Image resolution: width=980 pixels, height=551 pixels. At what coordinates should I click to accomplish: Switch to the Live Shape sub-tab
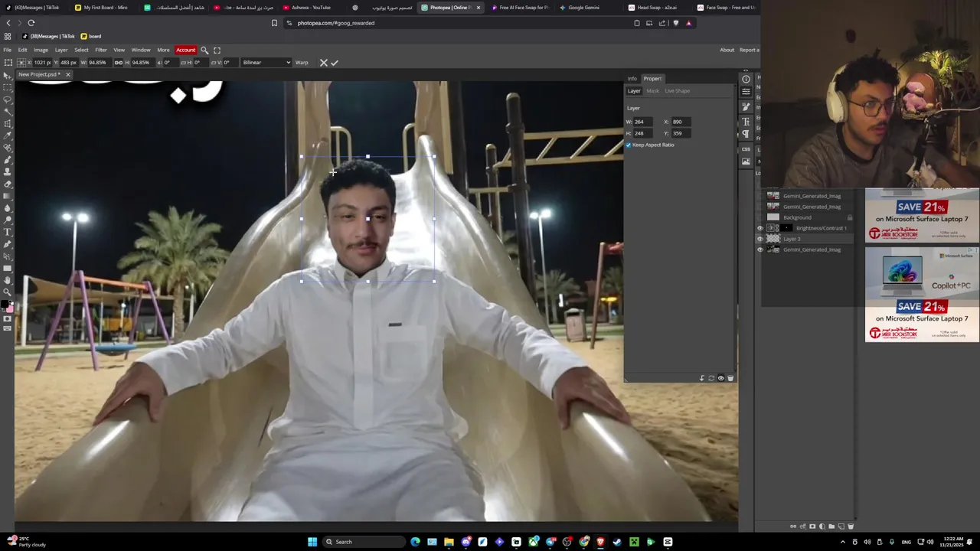(x=677, y=91)
